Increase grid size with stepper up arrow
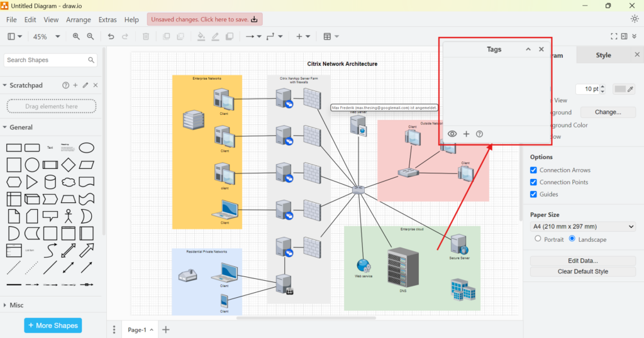The image size is (644, 338). coord(602,87)
